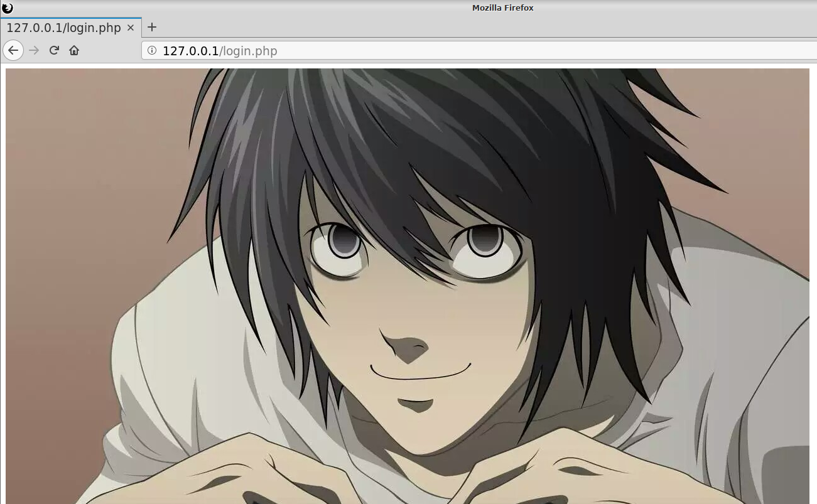Click the anime character image
The height and width of the screenshot is (504, 817).
[408, 286]
